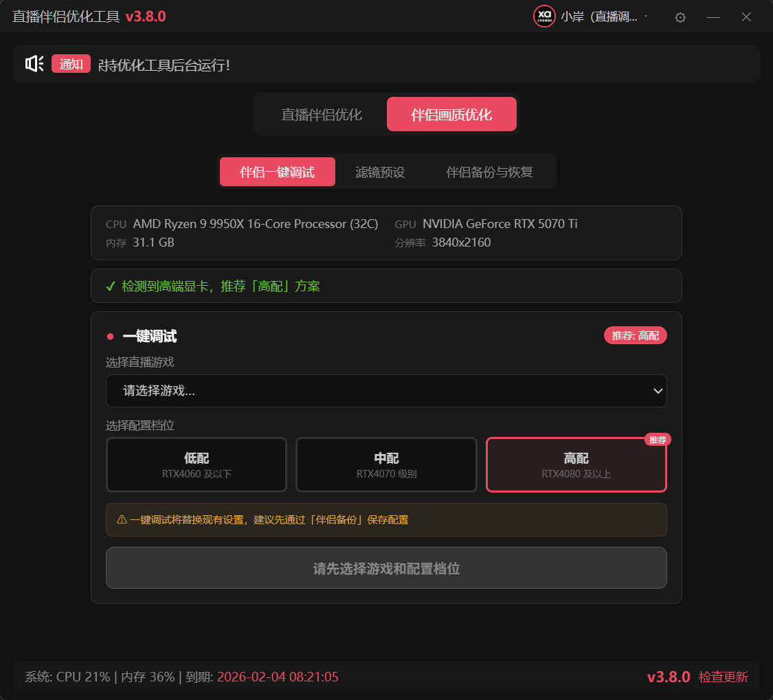Click the green checkmark detection icon

(111, 286)
